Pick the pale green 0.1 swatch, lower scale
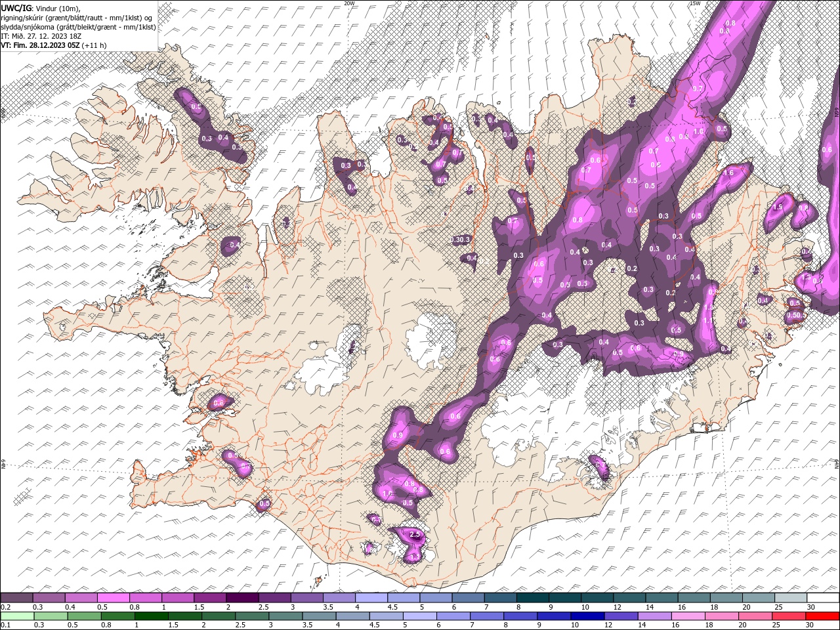The height and width of the screenshot is (630, 840). click(17, 616)
